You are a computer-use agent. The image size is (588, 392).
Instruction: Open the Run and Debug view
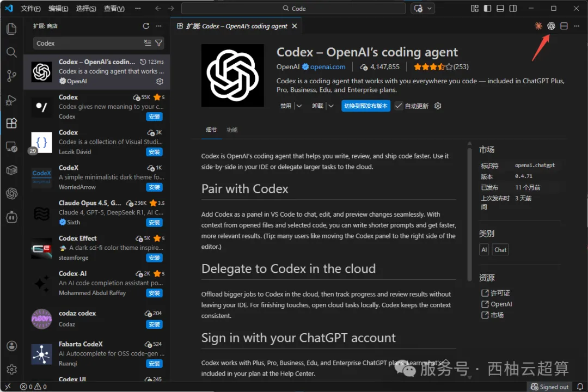coord(11,100)
